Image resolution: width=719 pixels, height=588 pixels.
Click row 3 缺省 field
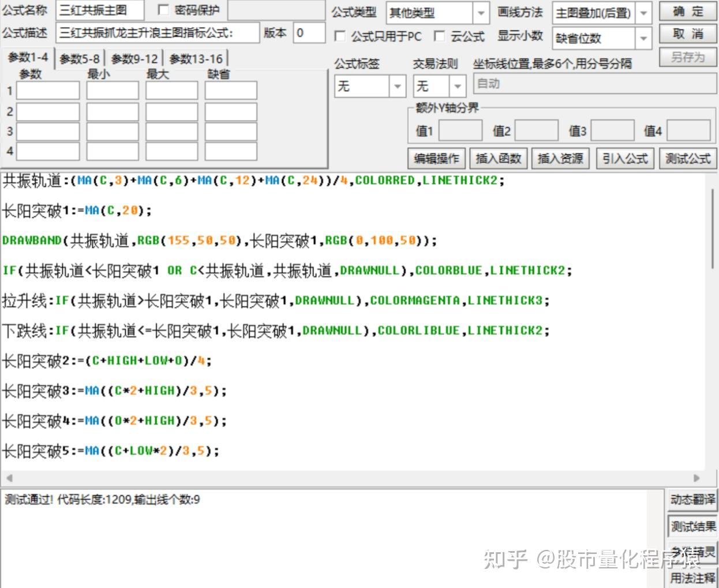tap(231, 131)
